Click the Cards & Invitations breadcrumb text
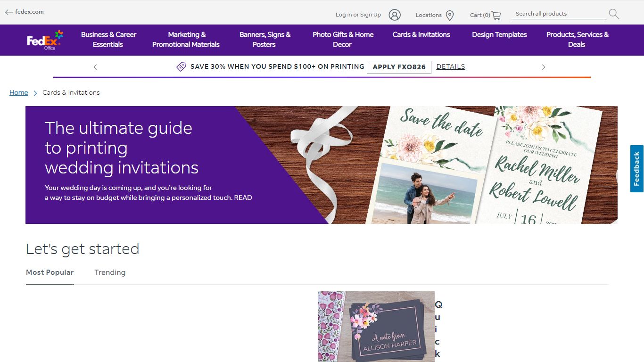The width and height of the screenshot is (644, 362). [x=71, y=92]
